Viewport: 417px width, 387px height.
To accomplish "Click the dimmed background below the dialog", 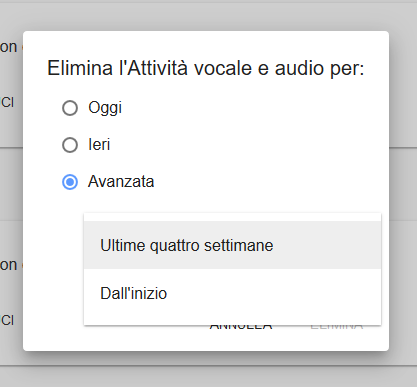I will click(x=208, y=375).
